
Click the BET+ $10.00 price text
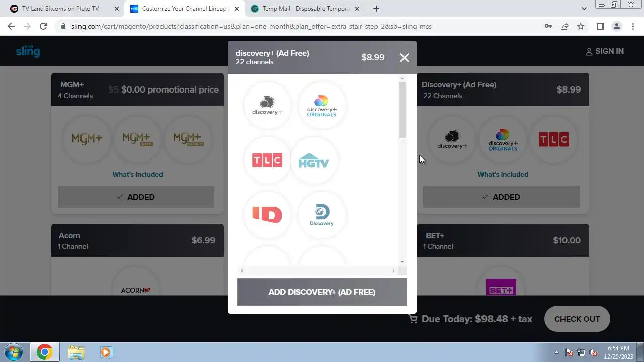click(x=567, y=240)
